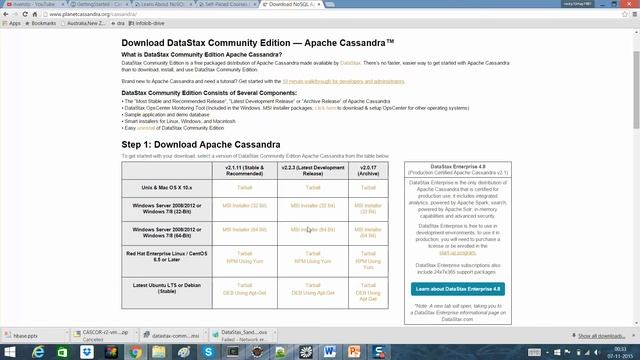The image size is (640, 360).
Task: Follow the DataStax link in intro paragraph
Action: tap(350, 63)
